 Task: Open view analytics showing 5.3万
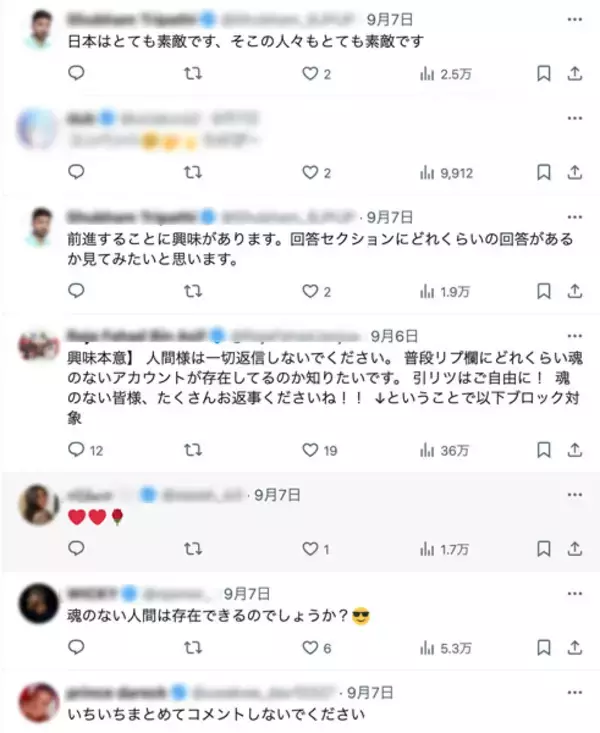pos(446,648)
